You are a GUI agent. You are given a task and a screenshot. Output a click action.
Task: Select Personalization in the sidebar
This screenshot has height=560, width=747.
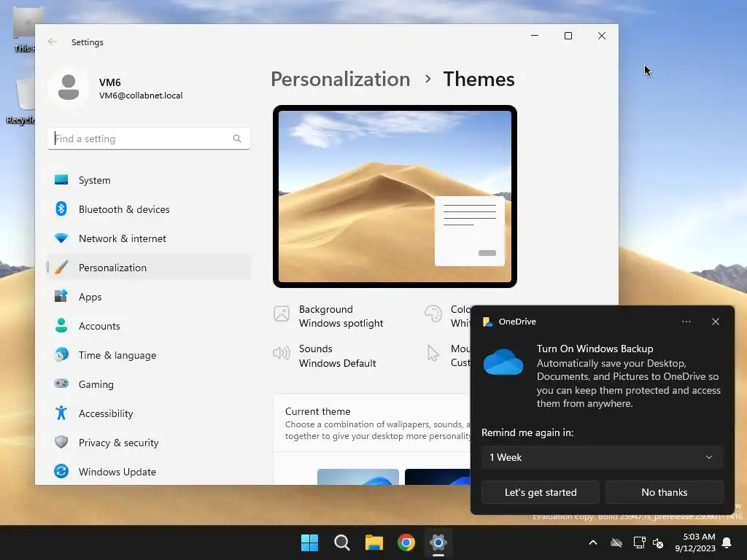click(x=149, y=268)
